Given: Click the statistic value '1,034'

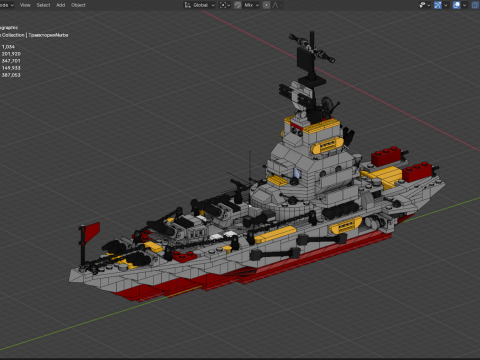Looking at the screenshot, I should pyautogui.click(x=8, y=47).
